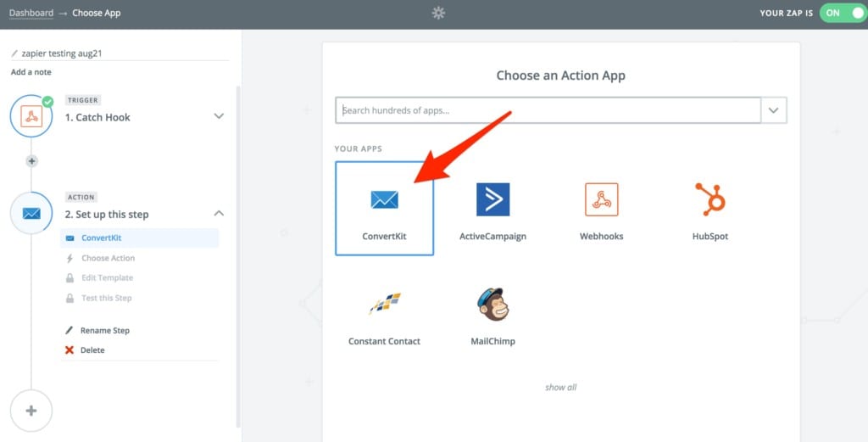Click the lock icon beside Edit Template
This screenshot has width=868, height=442.
tap(70, 278)
